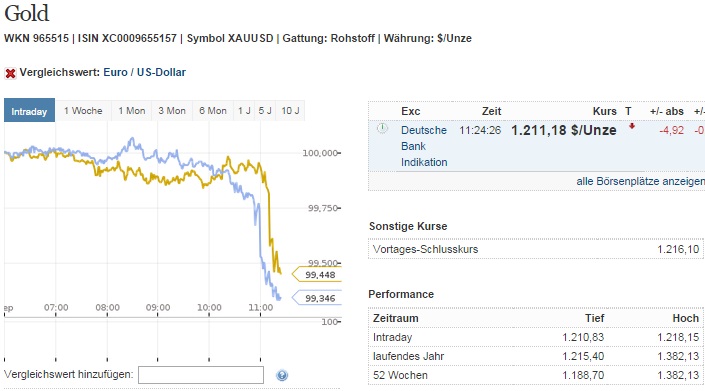
Task: Select the 1 J timeframe
Action: point(244,111)
